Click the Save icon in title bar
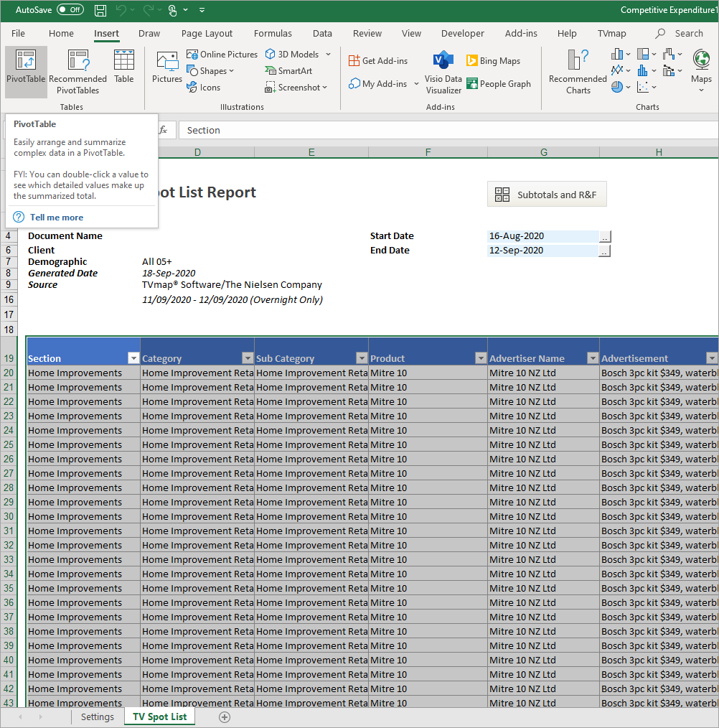Viewport: 719px width, 728px height. [x=100, y=10]
